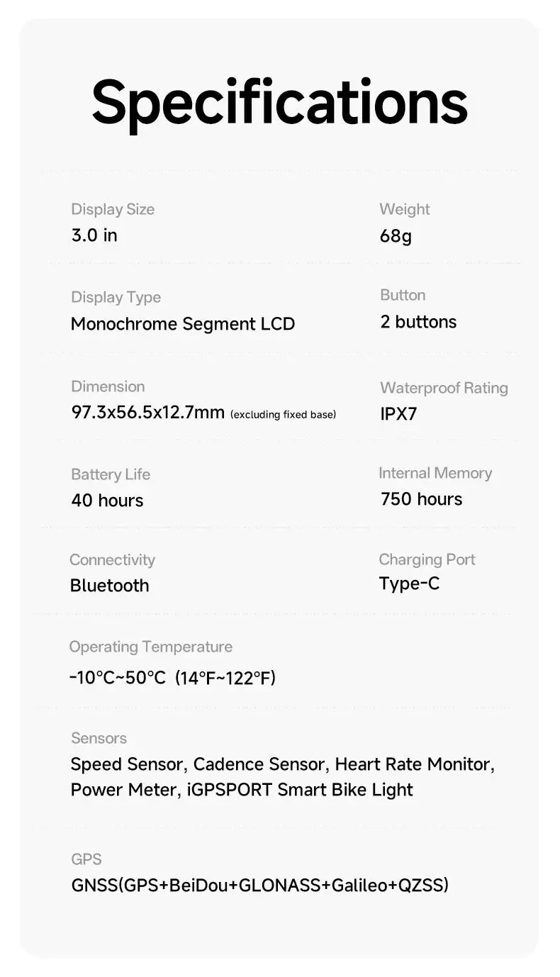The width and height of the screenshot is (560, 977).
Task: Click the Type-C charging port value
Action: click(409, 584)
